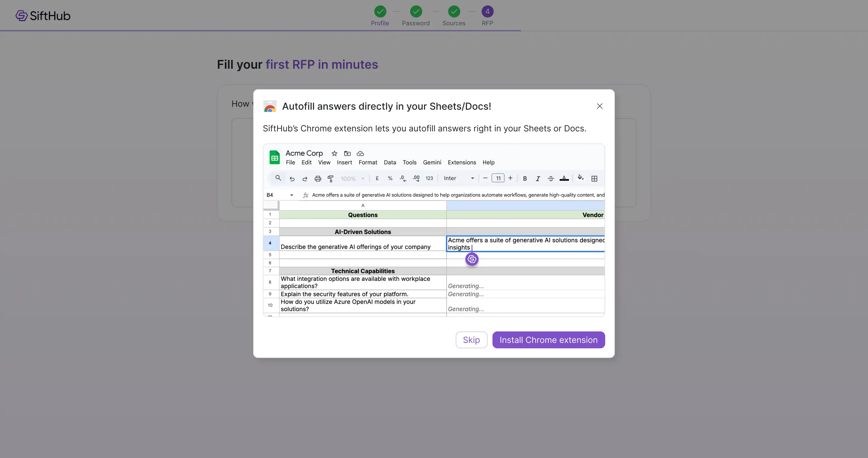
Task: Click the 123 number format button
Action: tap(429, 178)
